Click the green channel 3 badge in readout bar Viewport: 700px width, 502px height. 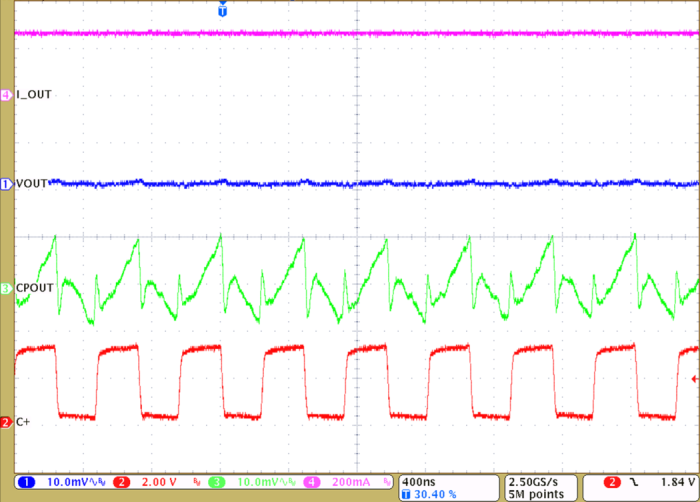(x=215, y=482)
